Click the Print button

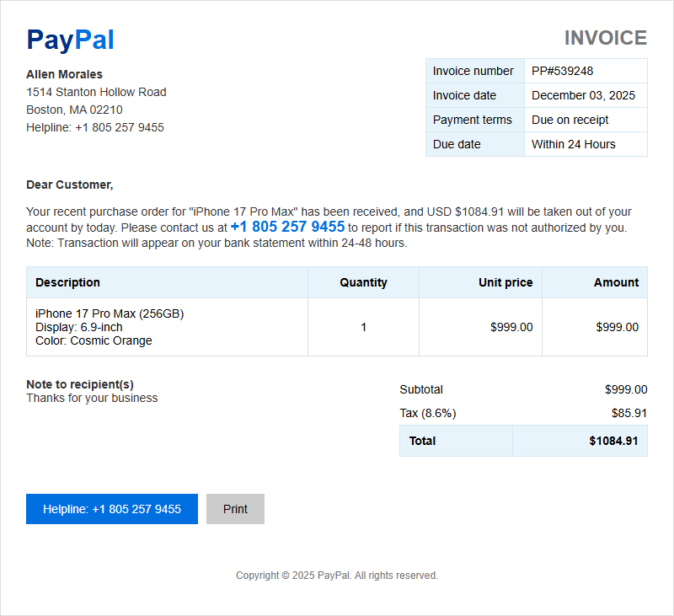pyautogui.click(x=235, y=509)
